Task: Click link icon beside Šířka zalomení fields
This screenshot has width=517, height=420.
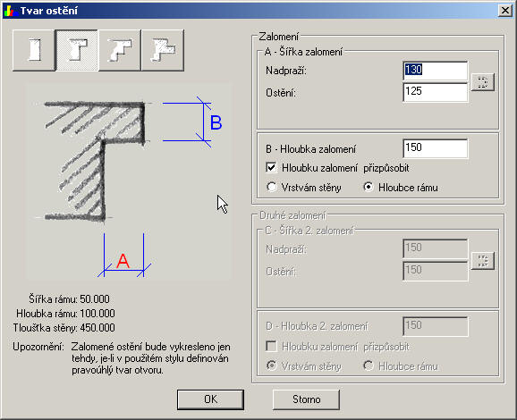Action: coord(483,82)
